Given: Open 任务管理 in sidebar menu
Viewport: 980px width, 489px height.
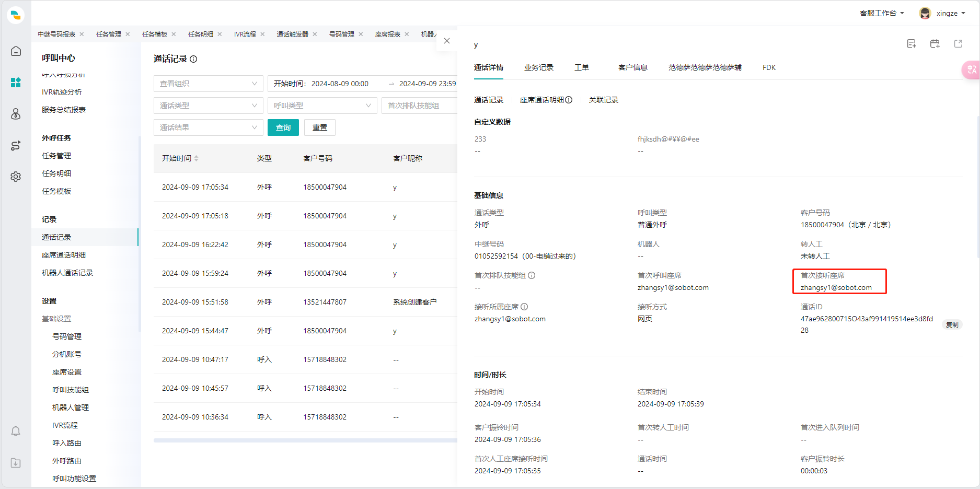Looking at the screenshot, I should pos(56,156).
